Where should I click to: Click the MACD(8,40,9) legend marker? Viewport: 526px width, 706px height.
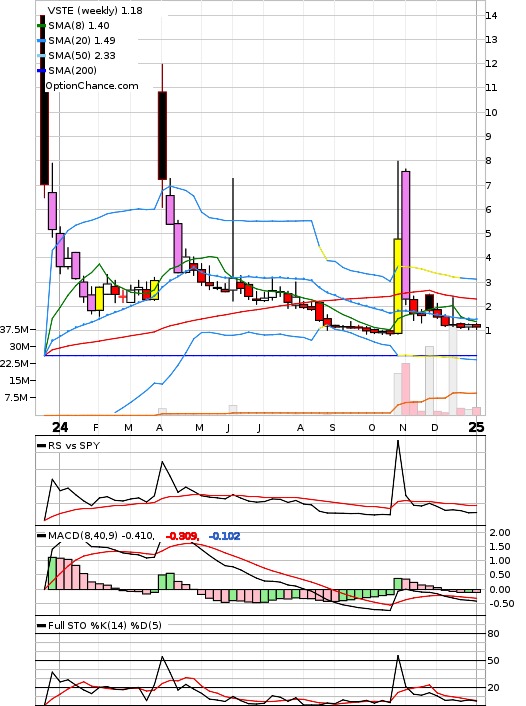[41, 536]
